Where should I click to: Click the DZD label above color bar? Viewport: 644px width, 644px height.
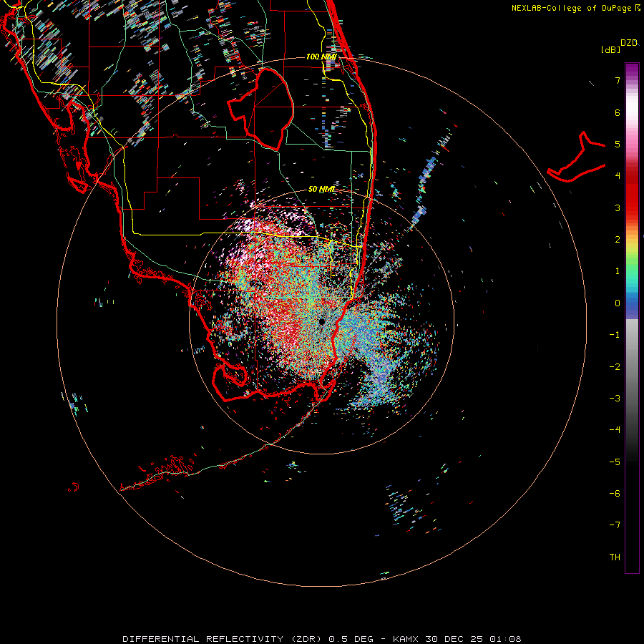pyautogui.click(x=629, y=43)
